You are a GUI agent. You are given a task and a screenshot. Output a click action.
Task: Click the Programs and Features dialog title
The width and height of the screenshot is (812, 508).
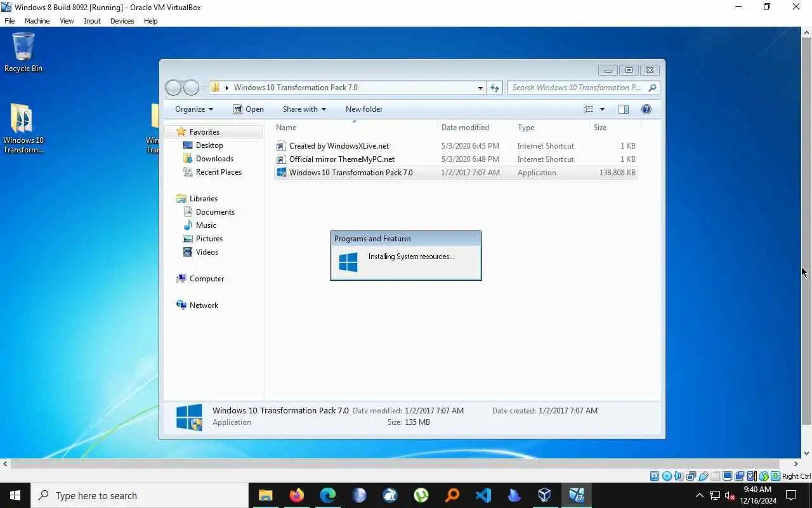372,239
